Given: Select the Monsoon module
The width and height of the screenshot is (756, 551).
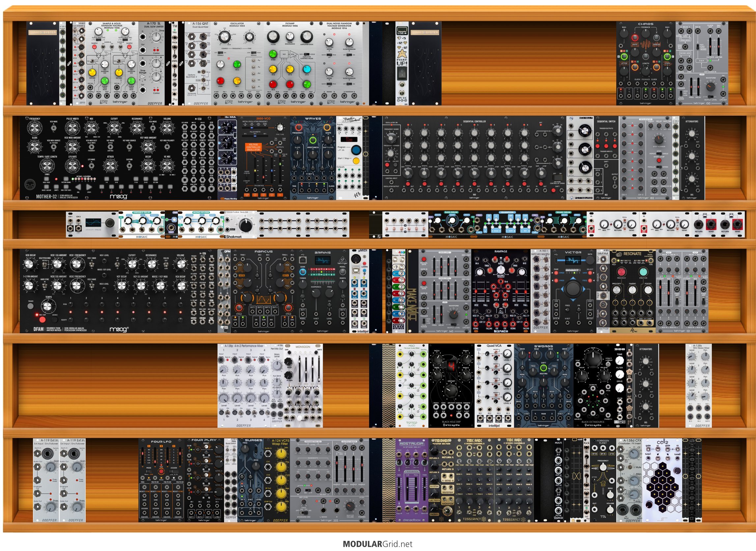Looking at the screenshot, I should coord(303,386).
